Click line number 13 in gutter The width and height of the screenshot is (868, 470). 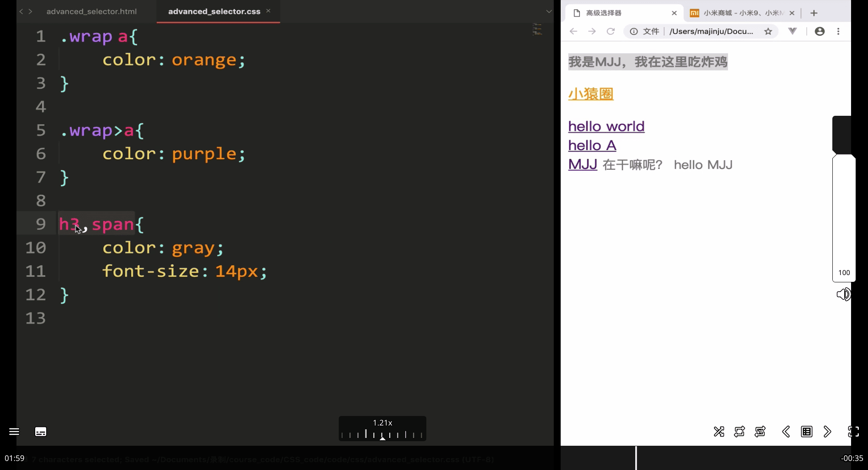(x=36, y=318)
